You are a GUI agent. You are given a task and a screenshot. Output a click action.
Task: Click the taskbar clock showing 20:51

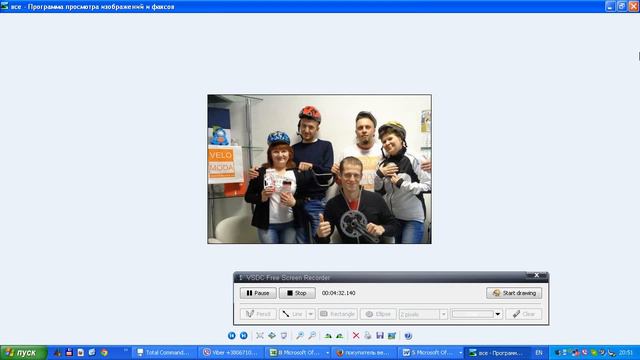click(x=625, y=353)
